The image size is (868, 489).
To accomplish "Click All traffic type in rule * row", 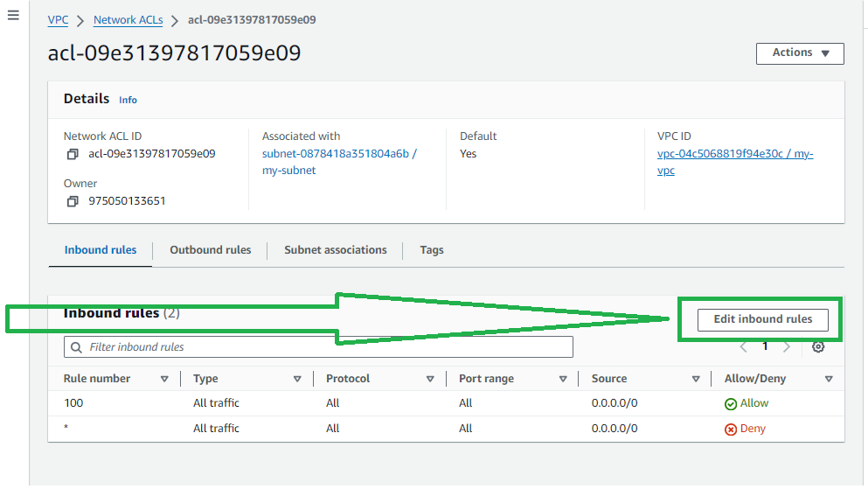I will 216,429.
